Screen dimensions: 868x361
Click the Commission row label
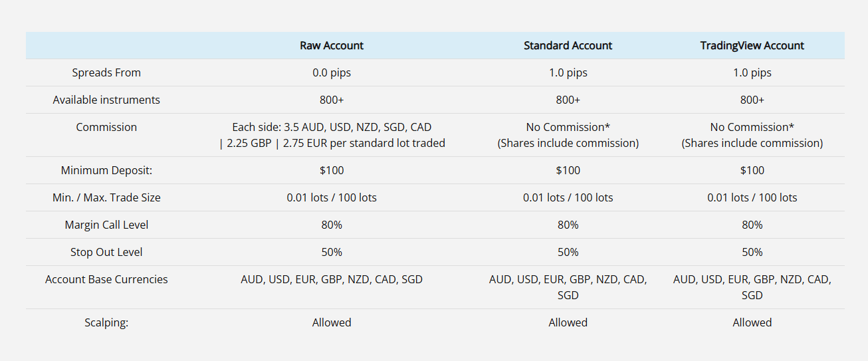coord(106,128)
